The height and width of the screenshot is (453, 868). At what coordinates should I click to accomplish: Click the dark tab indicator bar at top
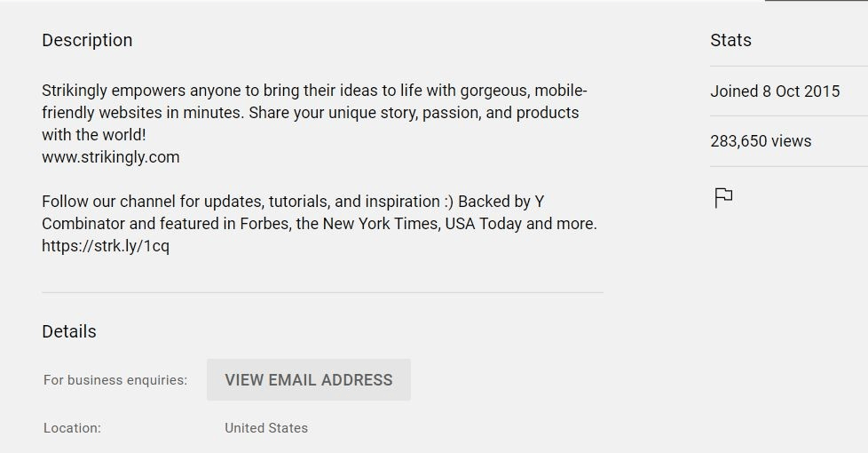816,1
